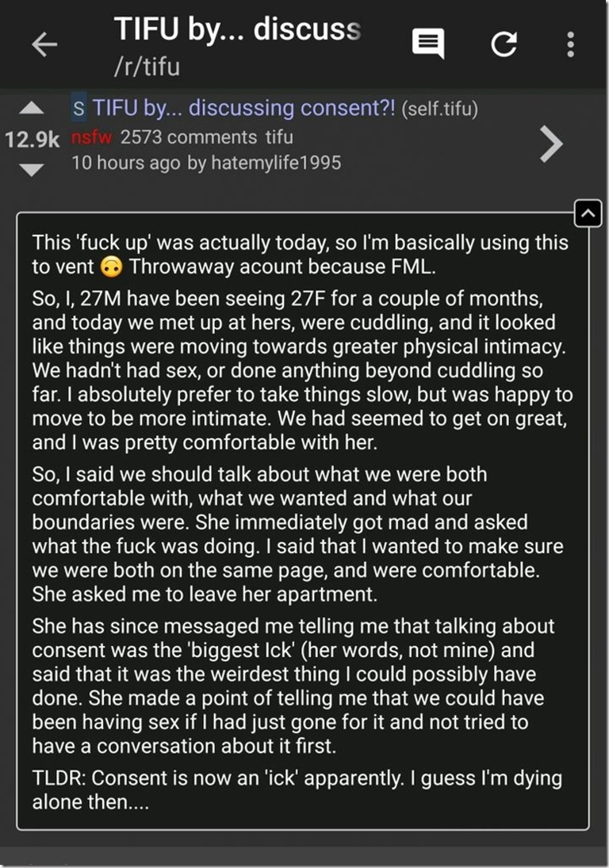Open the three-dot overflow menu

(570, 44)
